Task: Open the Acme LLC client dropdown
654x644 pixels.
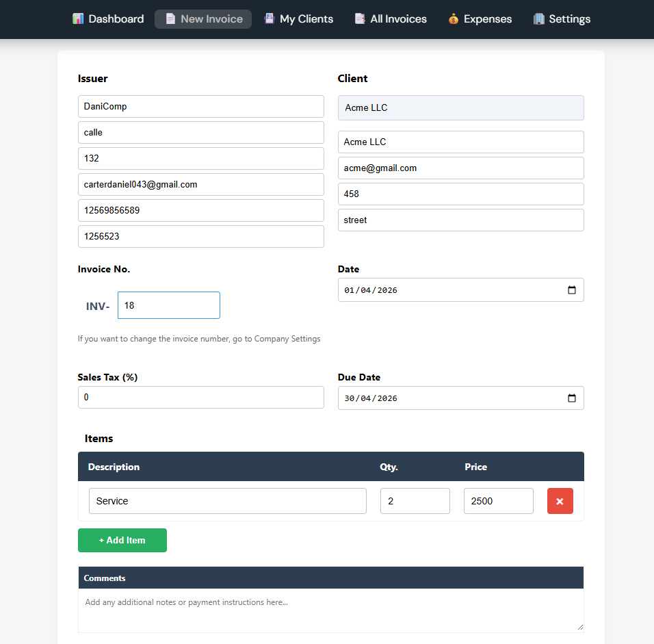Action: click(x=460, y=107)
